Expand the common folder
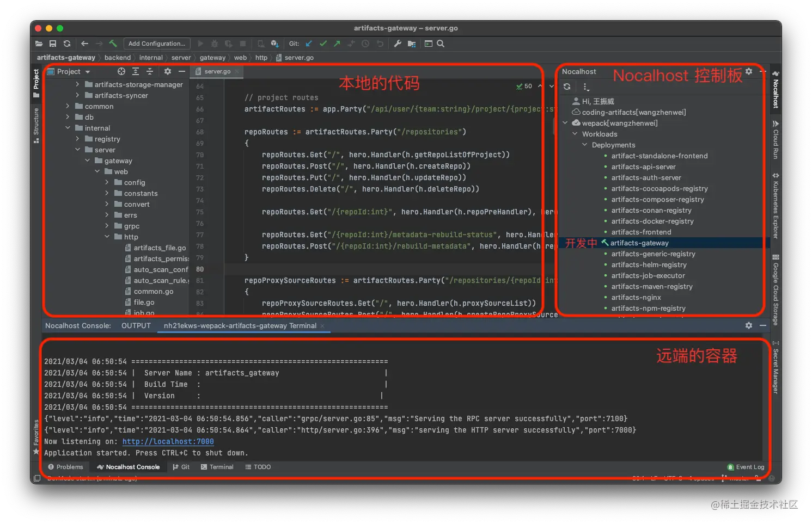 (x=68, y=106)
